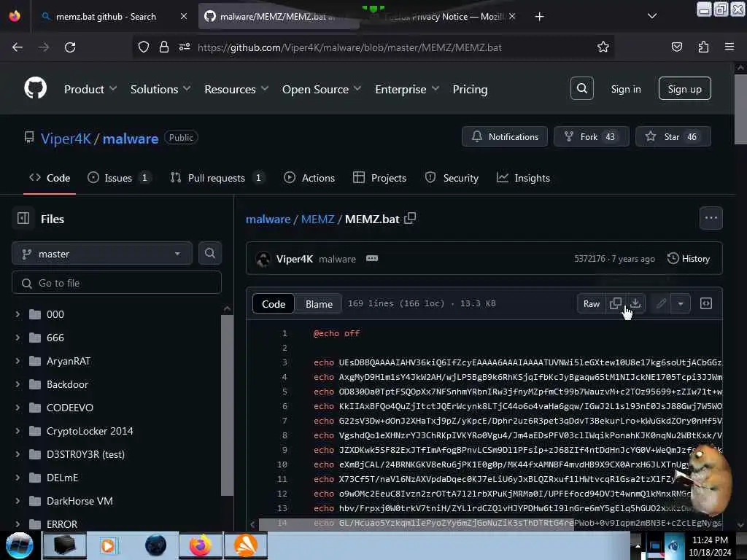This screenshot has width=747, height=560.
Task: Open the Pricing link
Action: [470, 89]
